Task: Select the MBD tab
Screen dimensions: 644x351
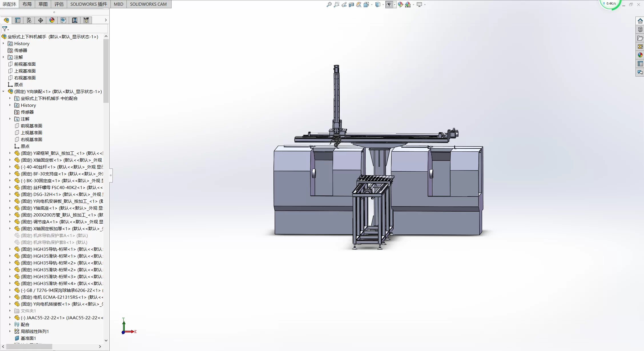Action: [x=118, y=4]
